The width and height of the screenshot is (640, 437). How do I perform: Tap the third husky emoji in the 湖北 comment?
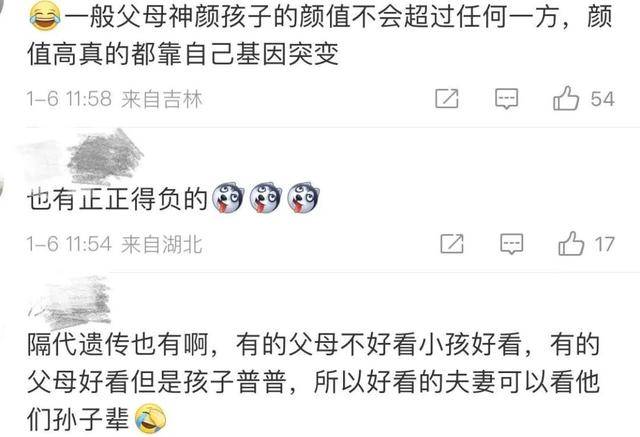pos(304,198)
